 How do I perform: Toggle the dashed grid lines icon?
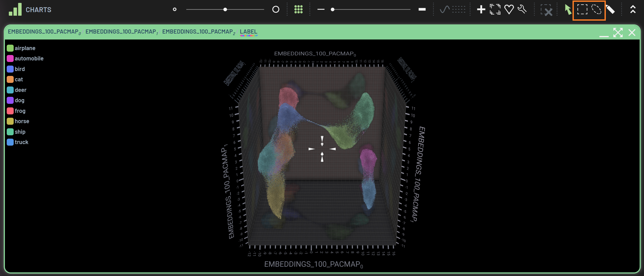[x=459, y=10]
